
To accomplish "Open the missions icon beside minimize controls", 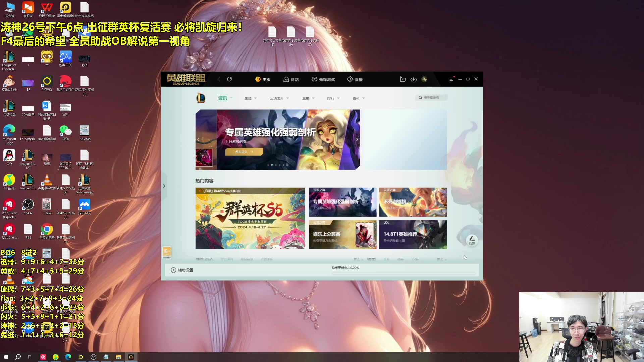I will coord(402,79).
